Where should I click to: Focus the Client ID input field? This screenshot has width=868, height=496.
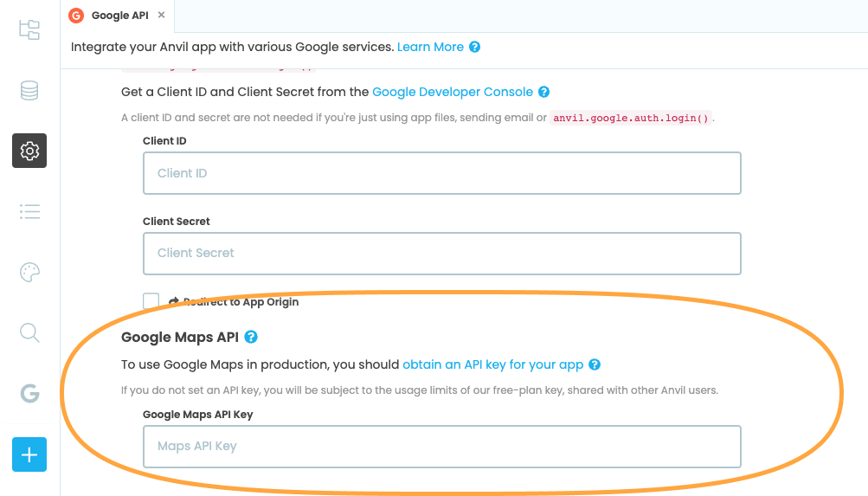(441, 173)
